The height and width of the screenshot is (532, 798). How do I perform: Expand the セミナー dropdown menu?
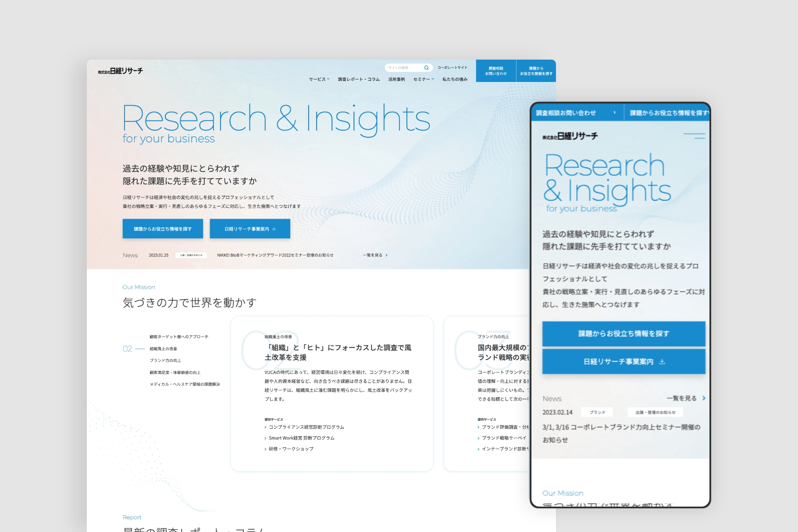pyautogui.click(x=423, y=79)
